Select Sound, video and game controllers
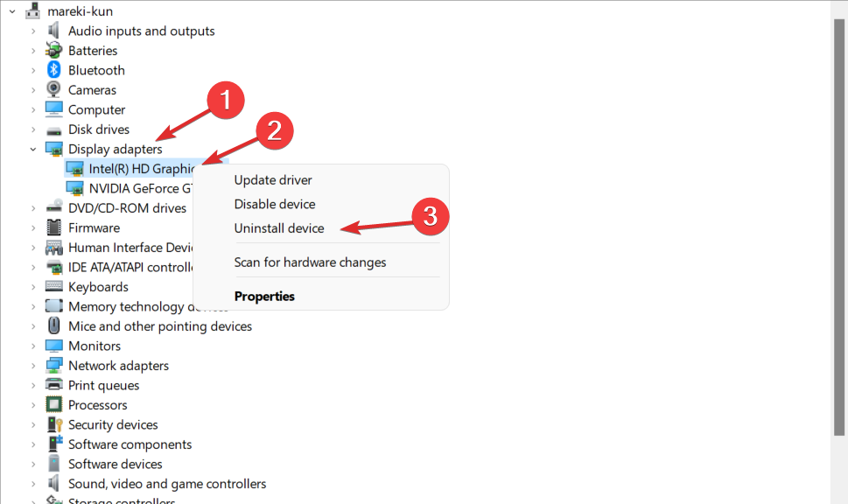Image resolution: width=848 pixels, height=504 pixels. [167, 484]
